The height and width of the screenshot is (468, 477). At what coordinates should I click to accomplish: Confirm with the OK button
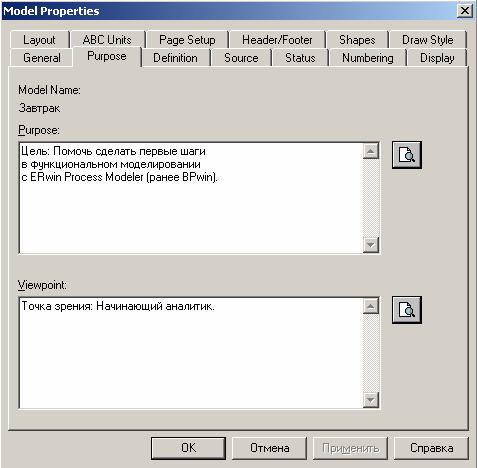click(188, 448)
